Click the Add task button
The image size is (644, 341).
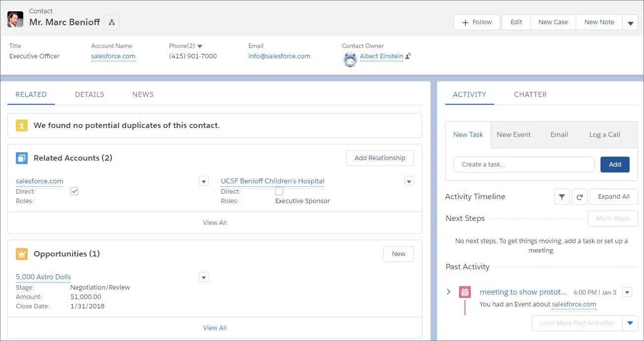(615, 165)
